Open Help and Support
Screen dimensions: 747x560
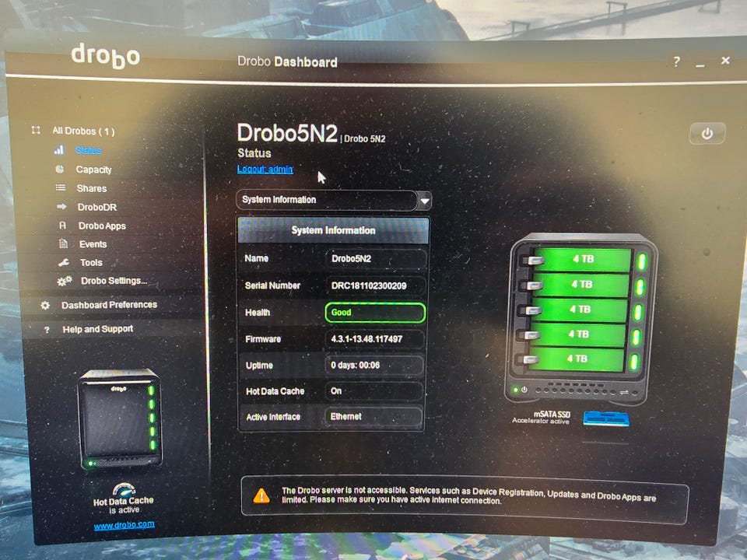coord(98,329)
